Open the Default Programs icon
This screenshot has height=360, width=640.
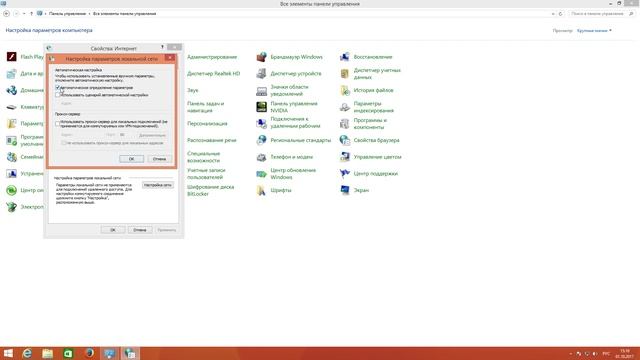pyautogui.click(x=11, y=140)
